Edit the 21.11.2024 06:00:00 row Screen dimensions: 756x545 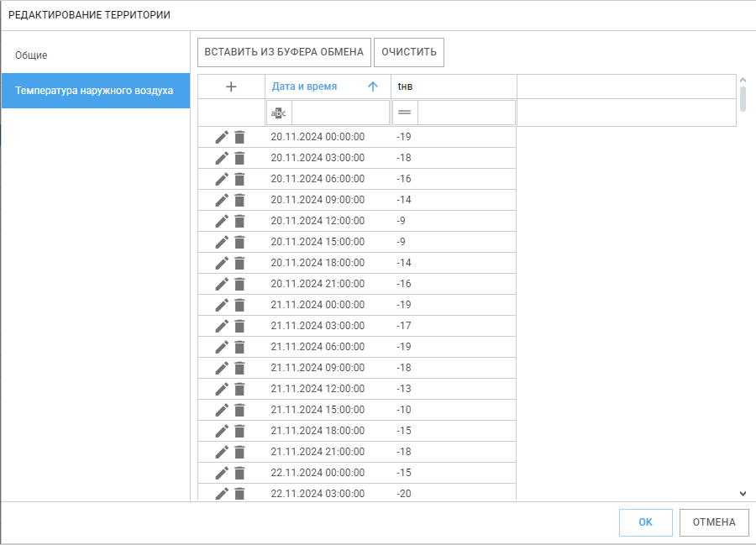coord(222,347)
